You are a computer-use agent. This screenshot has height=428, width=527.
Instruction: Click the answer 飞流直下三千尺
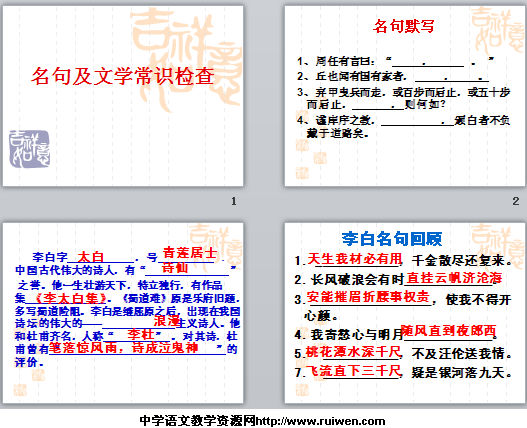[x=354, y=371]
